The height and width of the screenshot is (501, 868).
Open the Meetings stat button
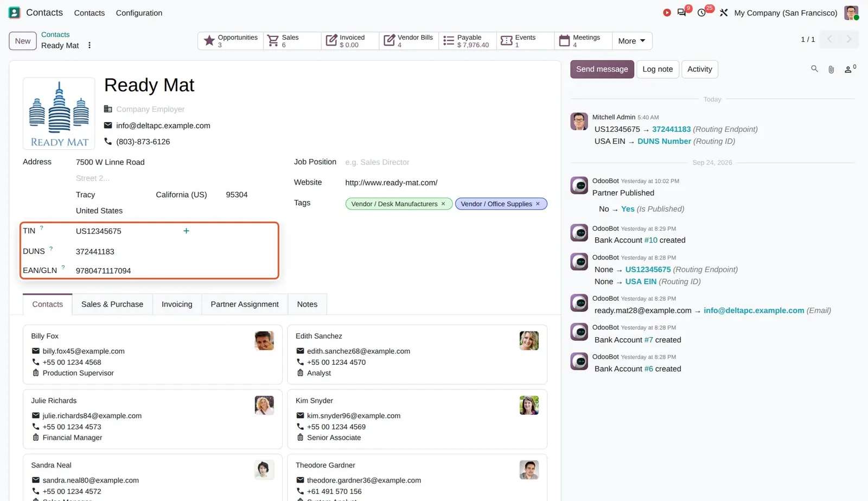pos(583,41)
